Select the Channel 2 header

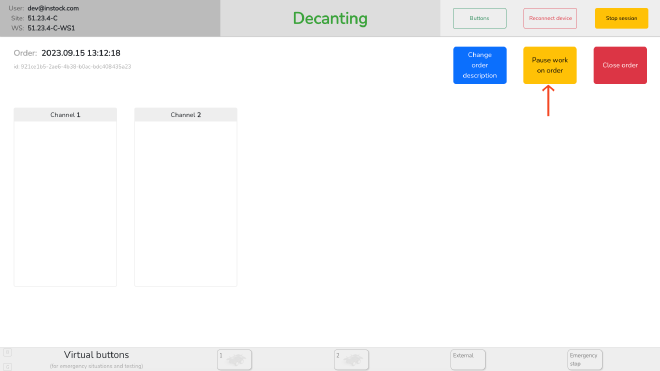pyautogui.click(x=186, y=115)
